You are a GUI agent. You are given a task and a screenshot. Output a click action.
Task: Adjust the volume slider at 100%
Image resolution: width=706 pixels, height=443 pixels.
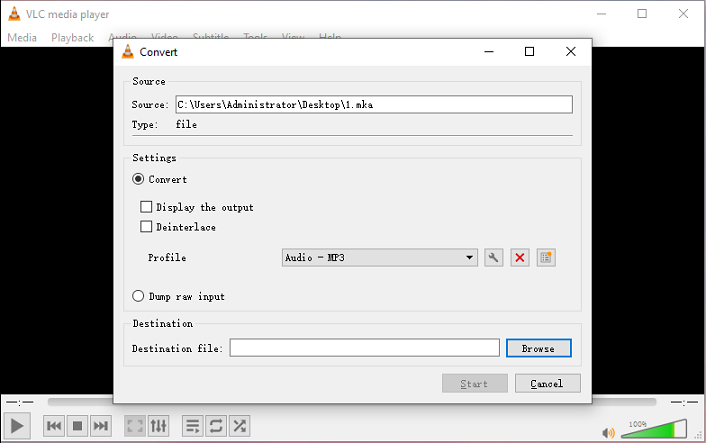point(654,429)
